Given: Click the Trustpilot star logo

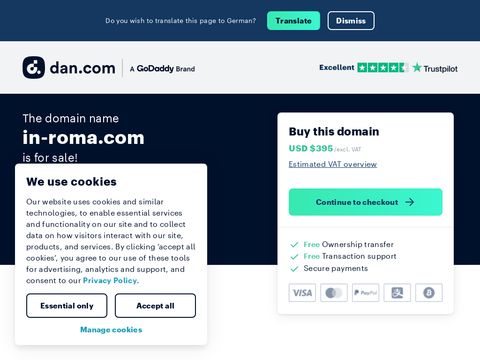Looking at the screenshot, I should click(417, 68).
